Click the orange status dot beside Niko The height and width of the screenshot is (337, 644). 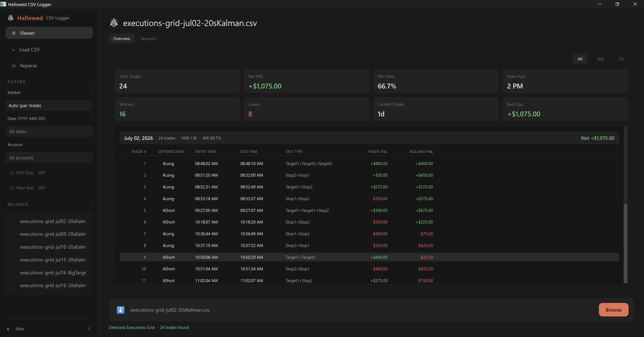[x=8, y=329]
